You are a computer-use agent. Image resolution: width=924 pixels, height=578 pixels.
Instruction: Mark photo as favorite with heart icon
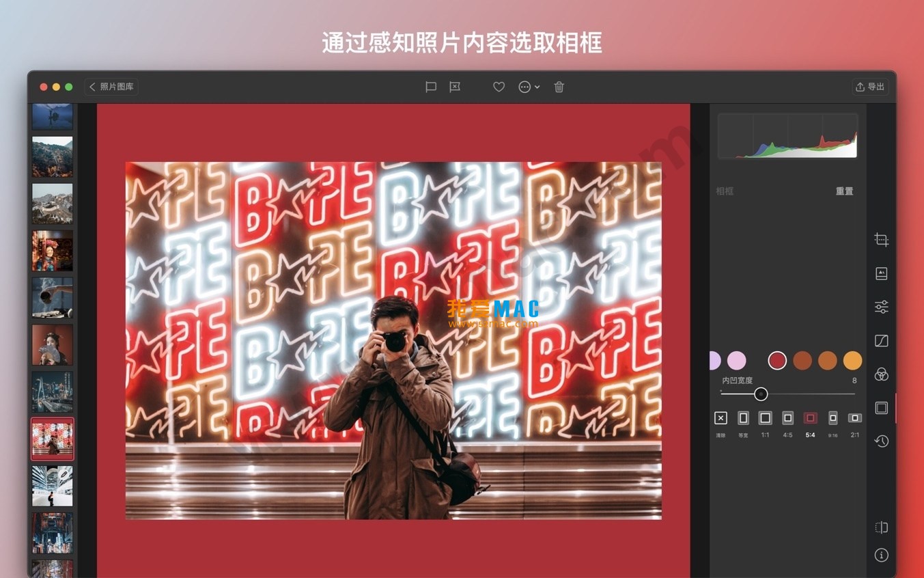point(499,87)
